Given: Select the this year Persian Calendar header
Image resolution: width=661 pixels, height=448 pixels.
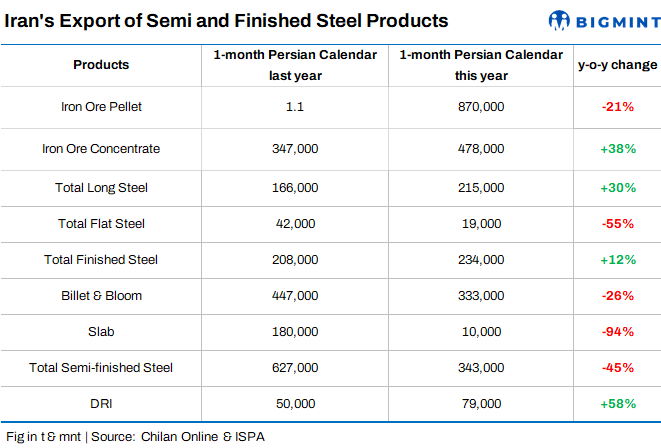Looking at the screenshot, I should point(479,65).
